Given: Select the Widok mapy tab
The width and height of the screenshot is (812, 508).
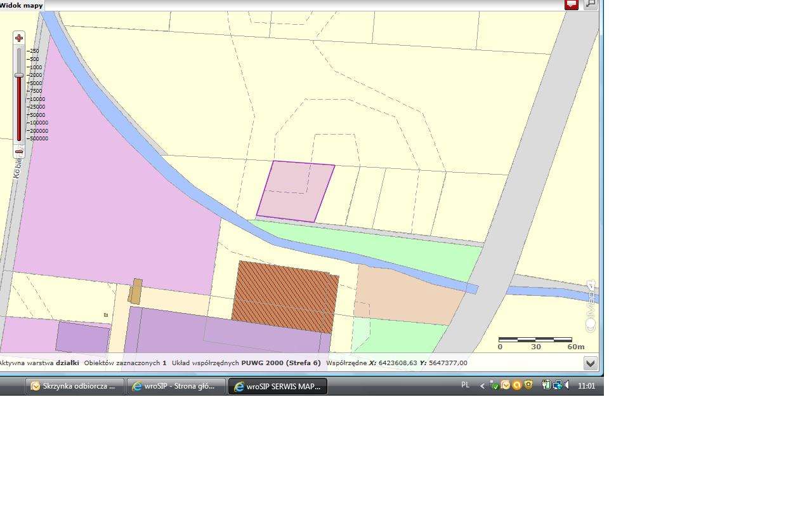Looking at the screenshot, I should coord(22,5).
